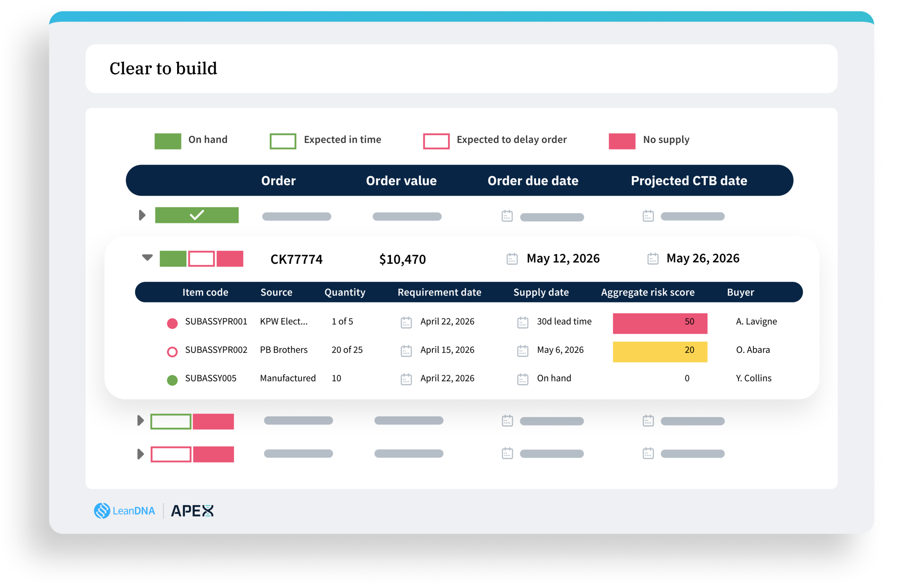
Task: Click the quantity 20 of 25
Action: 347,350
